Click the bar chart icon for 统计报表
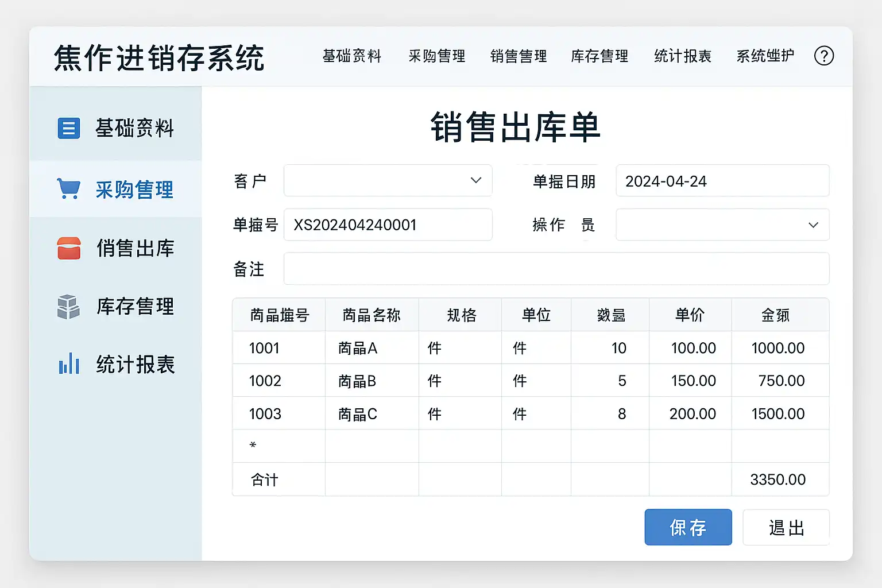Screen dimensions: 882x588 [69, 364]
